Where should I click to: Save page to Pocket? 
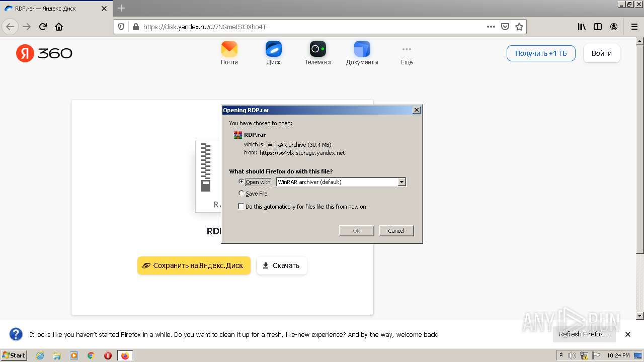click(x=505, y=27)
